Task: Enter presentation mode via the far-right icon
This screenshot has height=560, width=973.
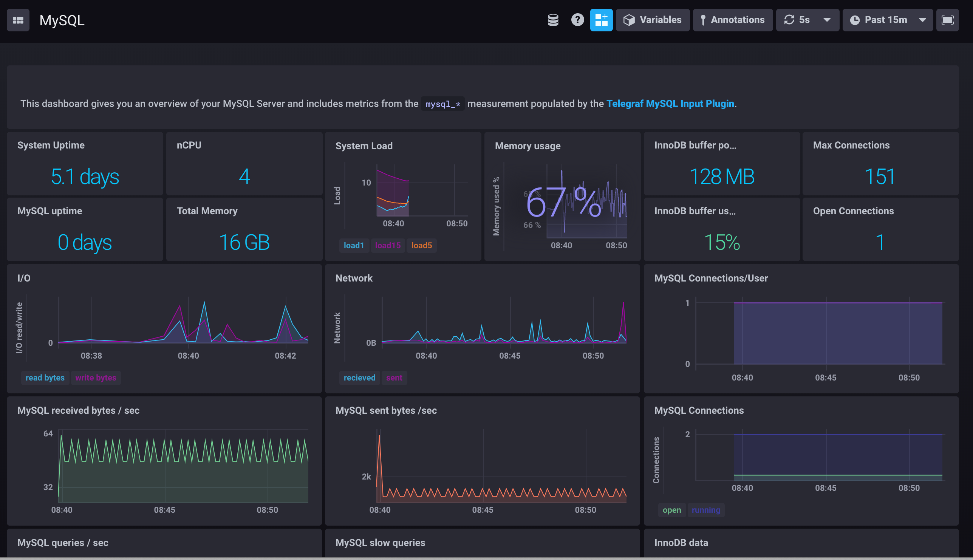Action: 948,20
